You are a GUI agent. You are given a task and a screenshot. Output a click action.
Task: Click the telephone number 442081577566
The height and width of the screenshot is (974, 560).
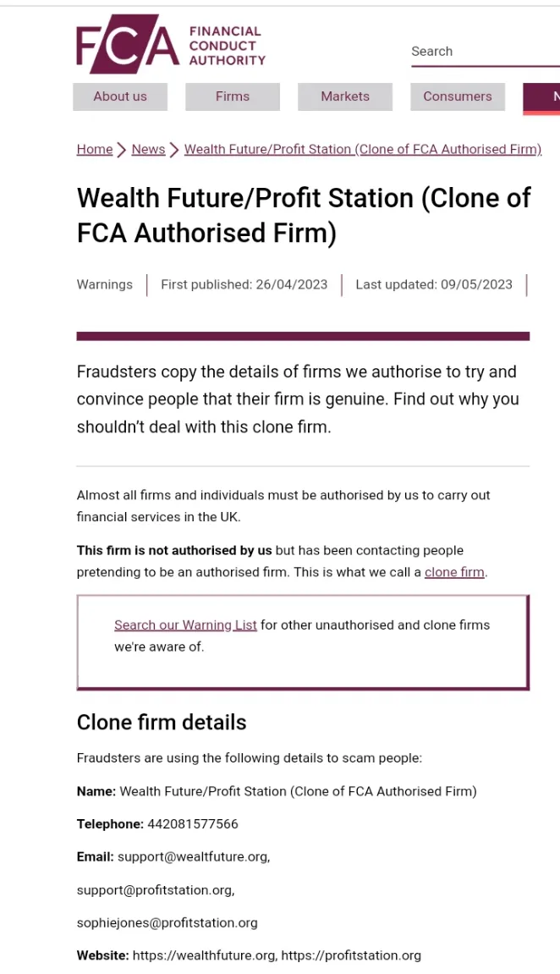[193, 824]
